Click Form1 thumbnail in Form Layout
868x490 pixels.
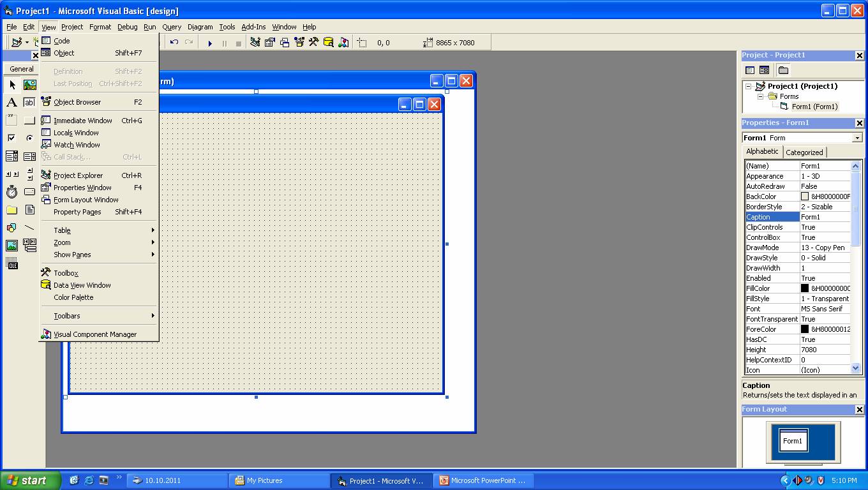[793, 441]
